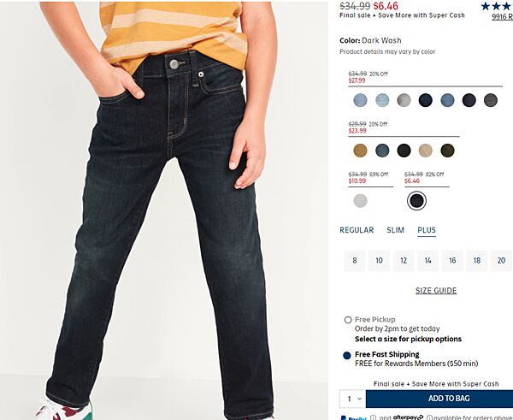Open the afterpay info icon
This screenshot has width=513, height=420.
tap(429, 417)
